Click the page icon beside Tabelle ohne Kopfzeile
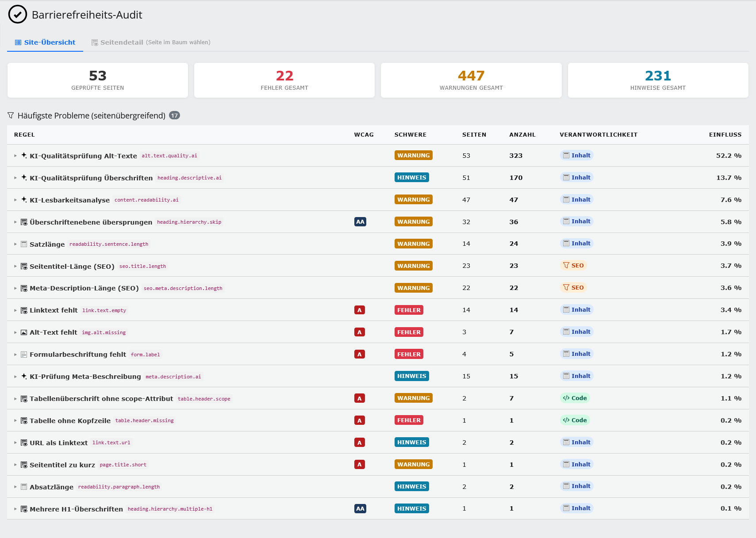Screen dimensions: 756x538 pos(24,420)
